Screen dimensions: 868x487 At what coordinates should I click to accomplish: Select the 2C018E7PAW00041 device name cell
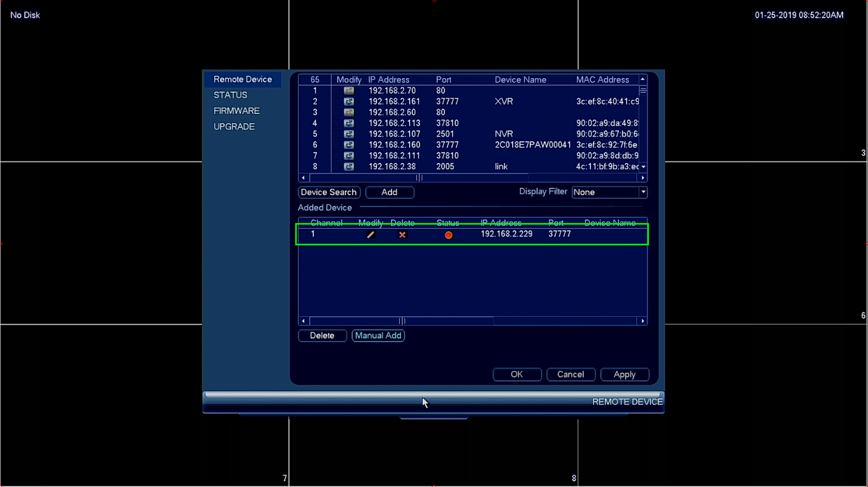coord(533,145)
